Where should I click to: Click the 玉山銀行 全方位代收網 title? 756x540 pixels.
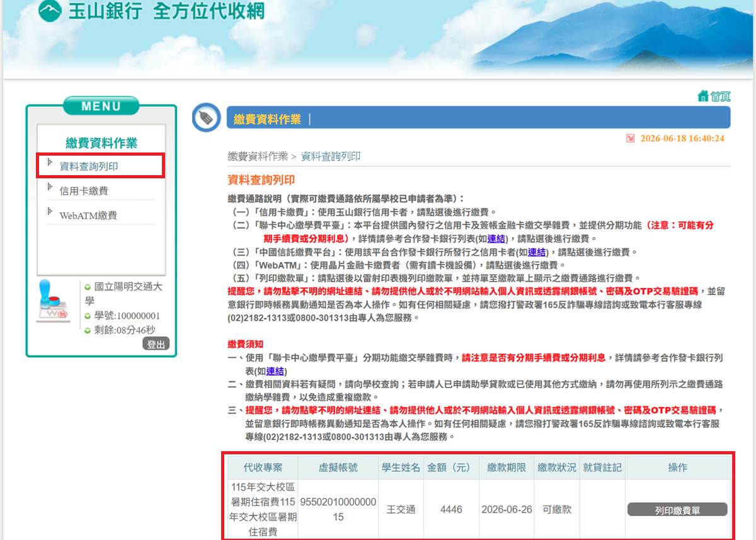coord(166,11)
